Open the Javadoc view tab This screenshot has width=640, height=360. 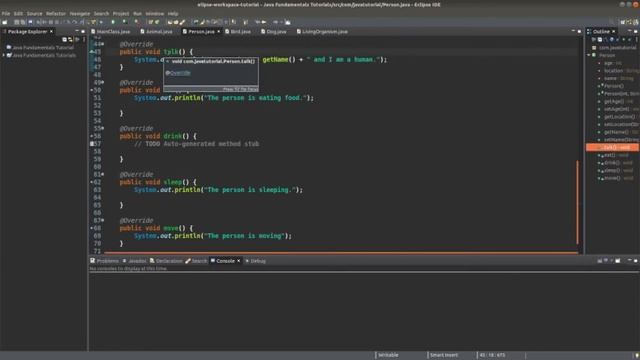(x=135, y=261)
